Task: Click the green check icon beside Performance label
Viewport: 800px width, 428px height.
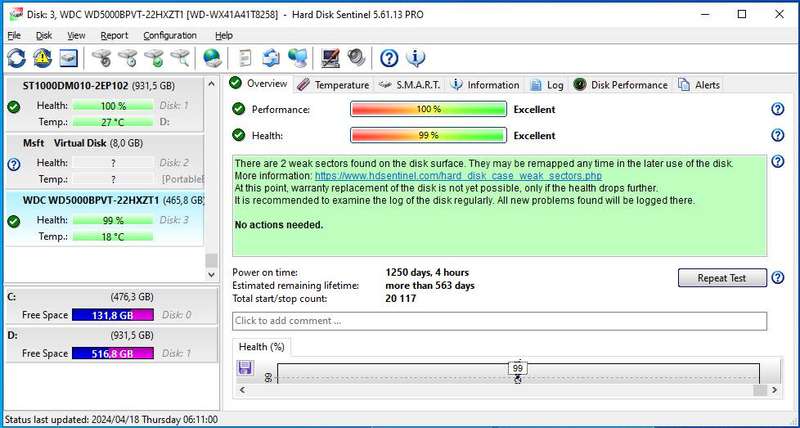Action: (238, 109)
